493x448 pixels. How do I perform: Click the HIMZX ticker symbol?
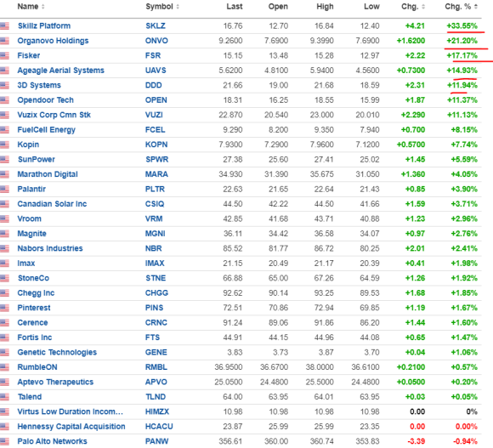tap(157, 411)
